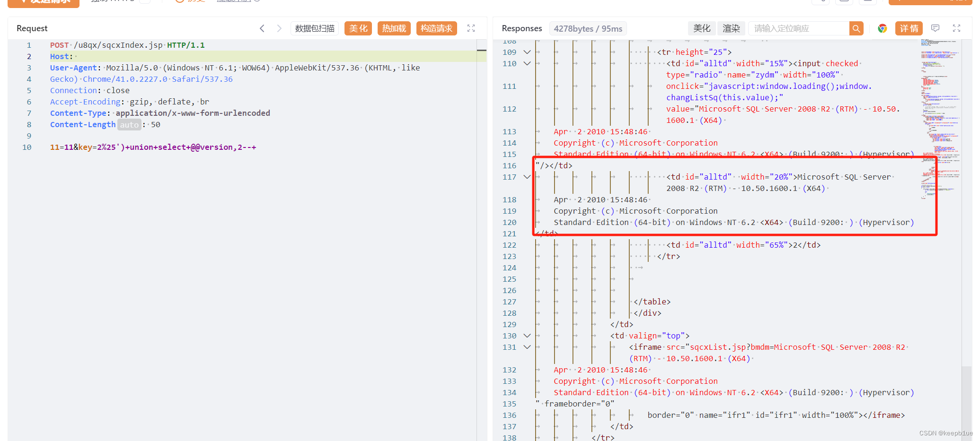The width and height of the screenshot is (980, 441).
Task: Go to previous request with left arrow
Action: click(x=262, y=28)
